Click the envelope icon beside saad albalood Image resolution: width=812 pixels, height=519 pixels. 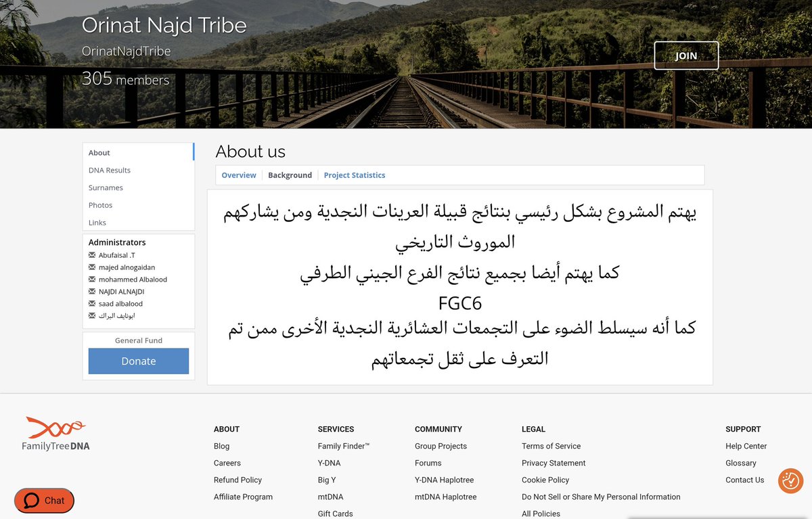click(93, 304)
